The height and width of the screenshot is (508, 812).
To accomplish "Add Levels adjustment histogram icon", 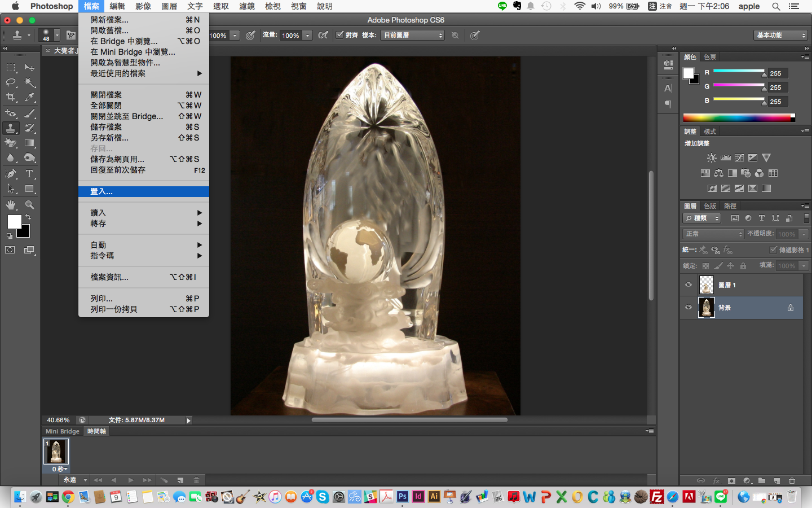I will tap(725, 158).
